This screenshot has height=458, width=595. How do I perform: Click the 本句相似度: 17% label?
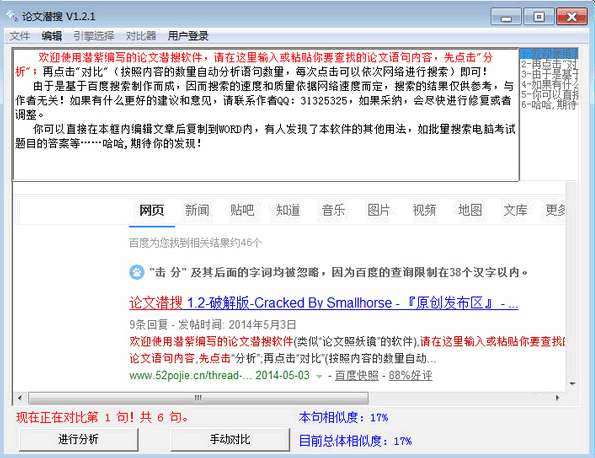(x=343, y=418)
